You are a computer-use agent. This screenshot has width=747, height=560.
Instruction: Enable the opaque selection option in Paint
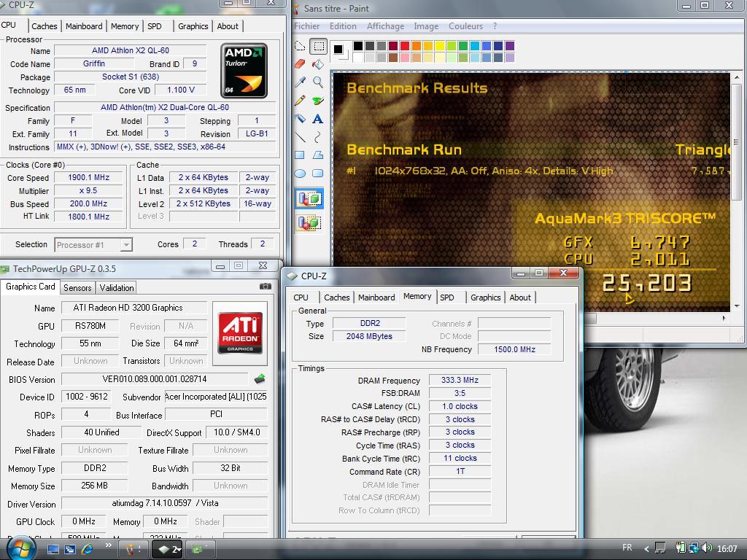tap(309, 198)
